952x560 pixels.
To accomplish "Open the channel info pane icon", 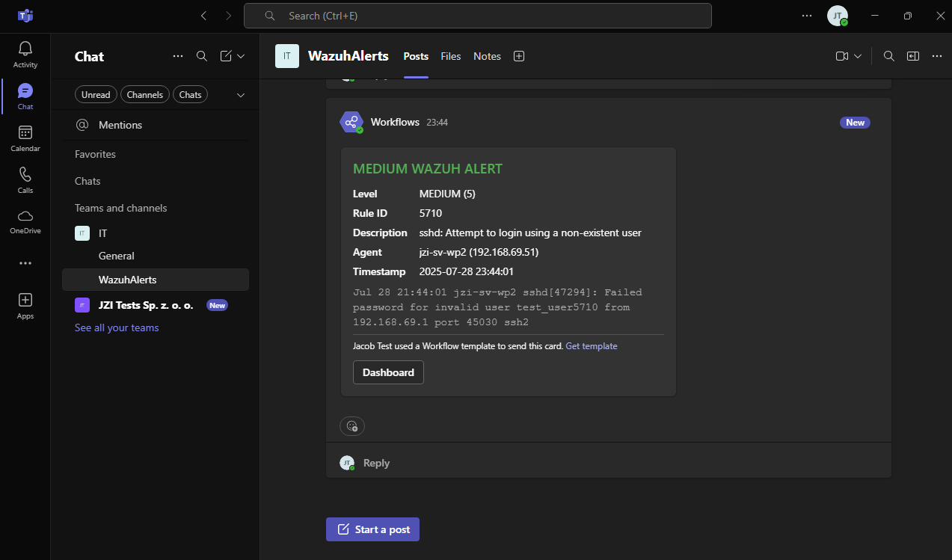I will (x=912, y=56).
